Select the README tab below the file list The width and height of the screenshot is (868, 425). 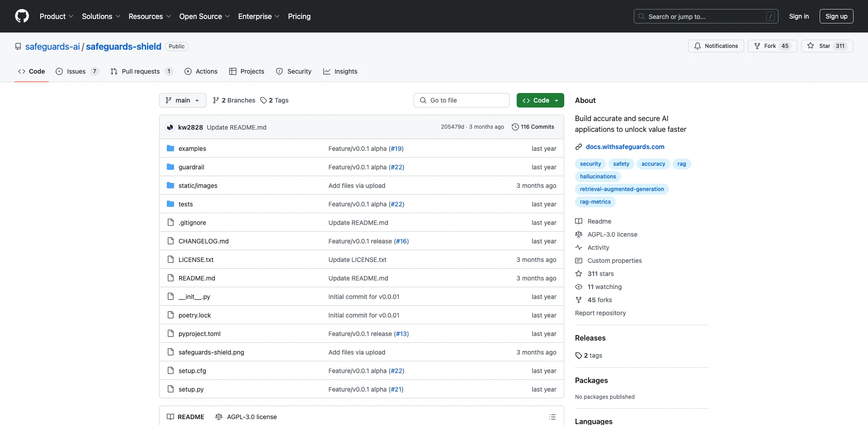[x=185, y=417]
